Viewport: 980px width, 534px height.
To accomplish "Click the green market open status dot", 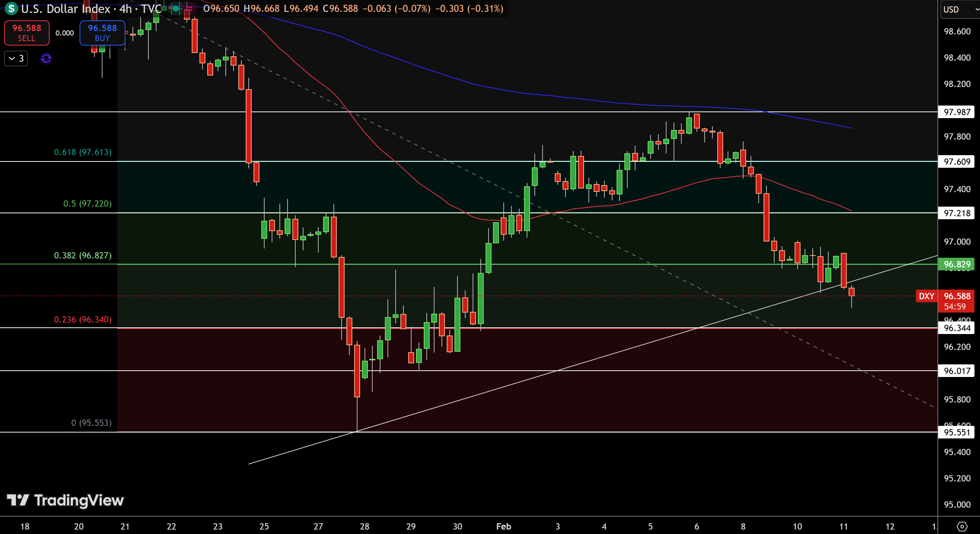I will point(176,8).
